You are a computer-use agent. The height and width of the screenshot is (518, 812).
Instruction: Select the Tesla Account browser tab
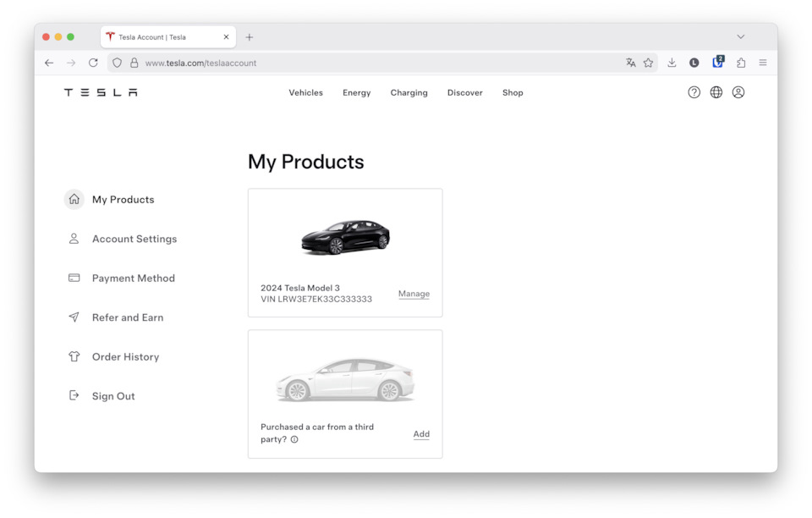[168, 37]
